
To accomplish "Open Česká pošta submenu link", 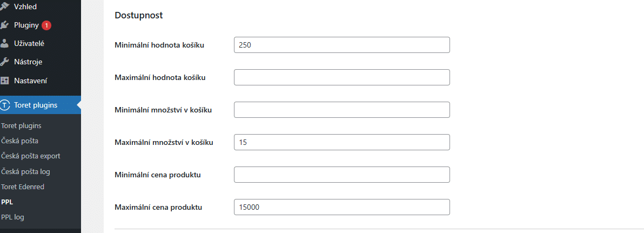I will coord(19,141).
